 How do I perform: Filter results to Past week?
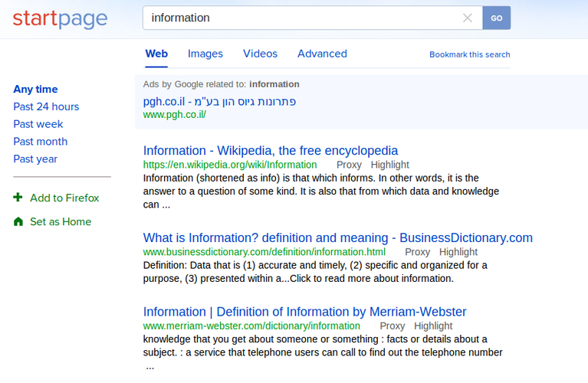click(x=38, y=124)
